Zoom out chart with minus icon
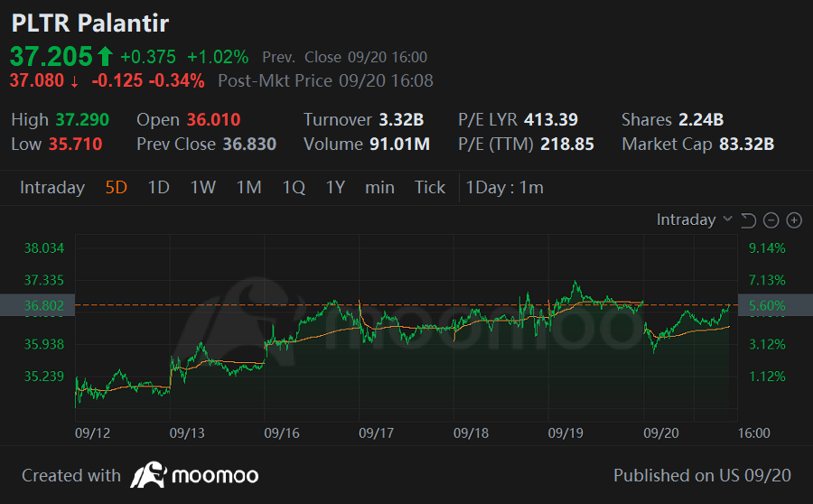The image size is (813, 504). tap(771, 220)
